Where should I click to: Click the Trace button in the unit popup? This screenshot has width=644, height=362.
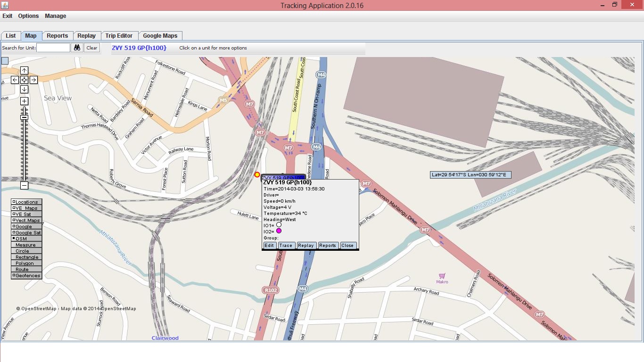(286, 246)
